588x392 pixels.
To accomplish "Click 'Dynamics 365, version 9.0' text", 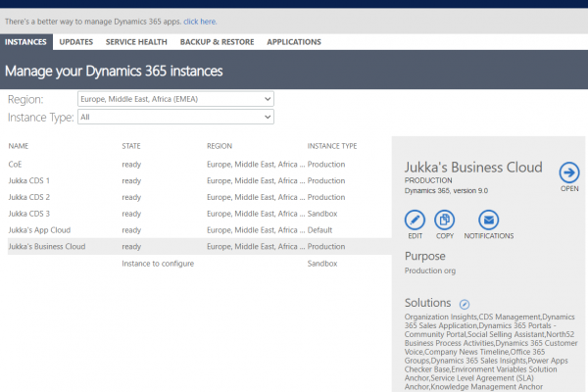I will (x=446, y=191).
